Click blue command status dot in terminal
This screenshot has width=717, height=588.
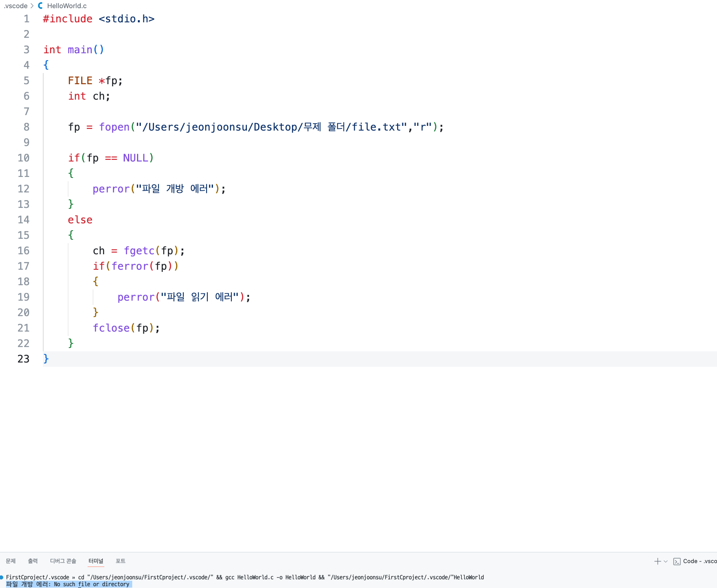[x=2, y=577]
